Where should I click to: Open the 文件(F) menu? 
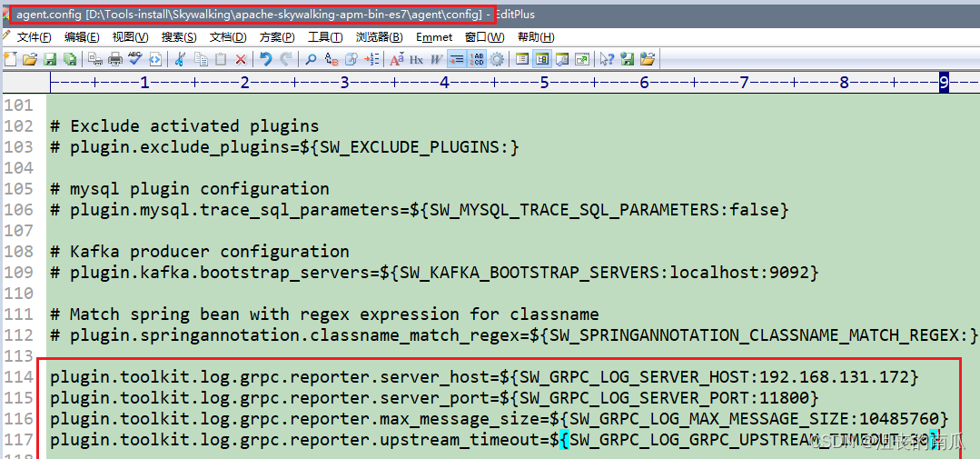point(34,37)
